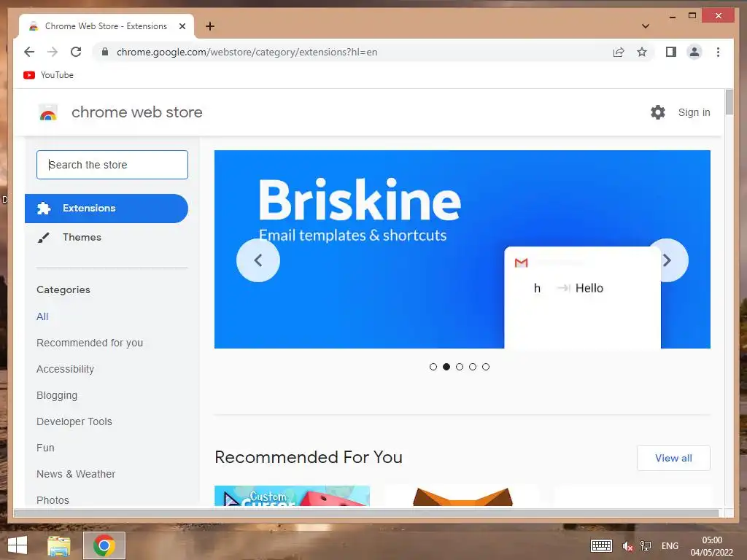Expand the tab search chevron
This screenshot has width=747, height=560.
point(646,26)
